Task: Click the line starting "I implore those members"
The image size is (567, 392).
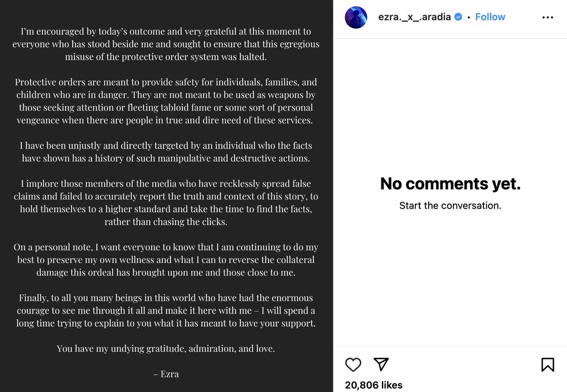Action: 166,183
